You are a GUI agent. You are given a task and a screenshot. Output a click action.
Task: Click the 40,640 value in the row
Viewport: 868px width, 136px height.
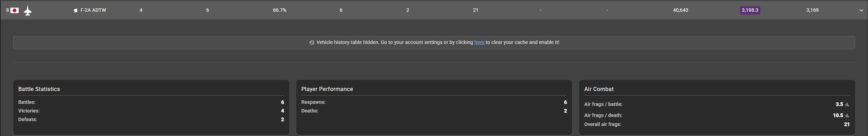(x=680, y=10)
